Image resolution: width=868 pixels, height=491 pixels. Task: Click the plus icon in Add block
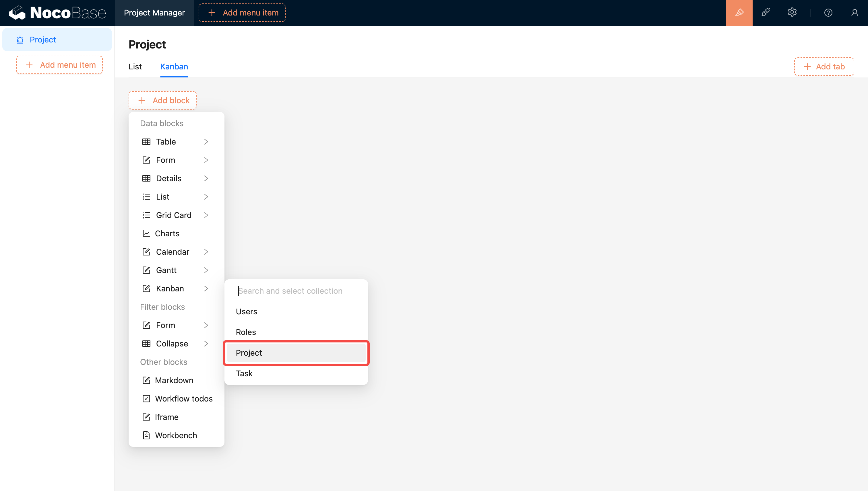[x=142, y=100]
